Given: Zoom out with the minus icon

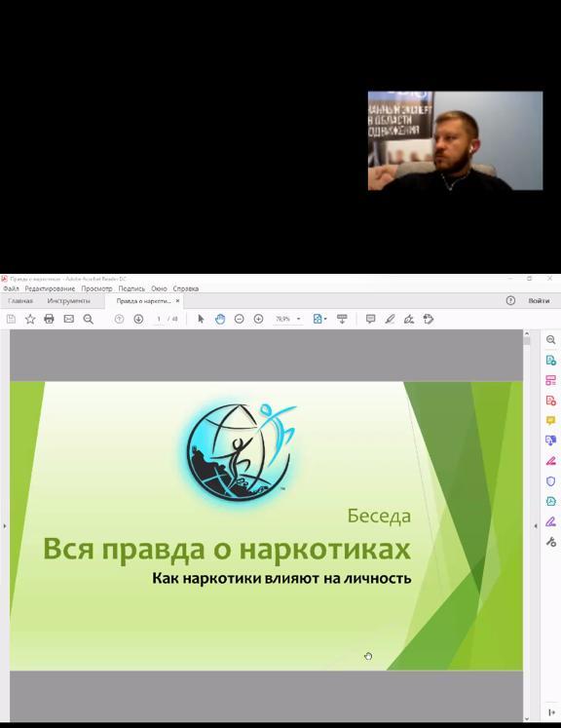Looking at the screenshot, I should (239, 319).
